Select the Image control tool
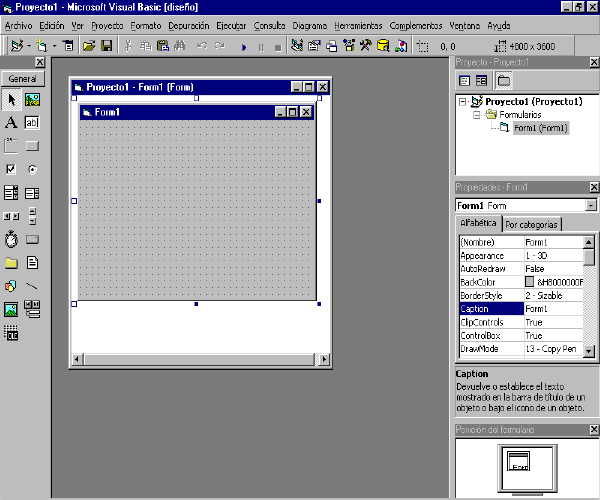The image size is (600, 500). click(11, 309)
